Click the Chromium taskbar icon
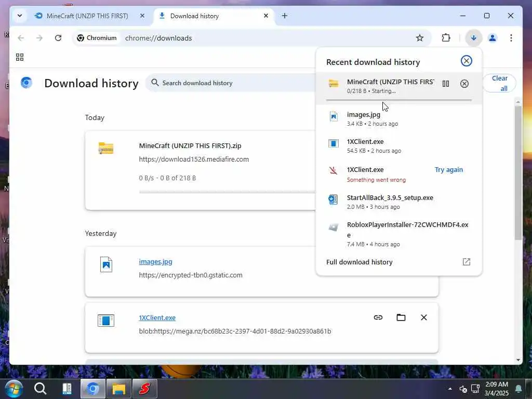The width and height of the screenshot is (532, 399). pos(92,389)
